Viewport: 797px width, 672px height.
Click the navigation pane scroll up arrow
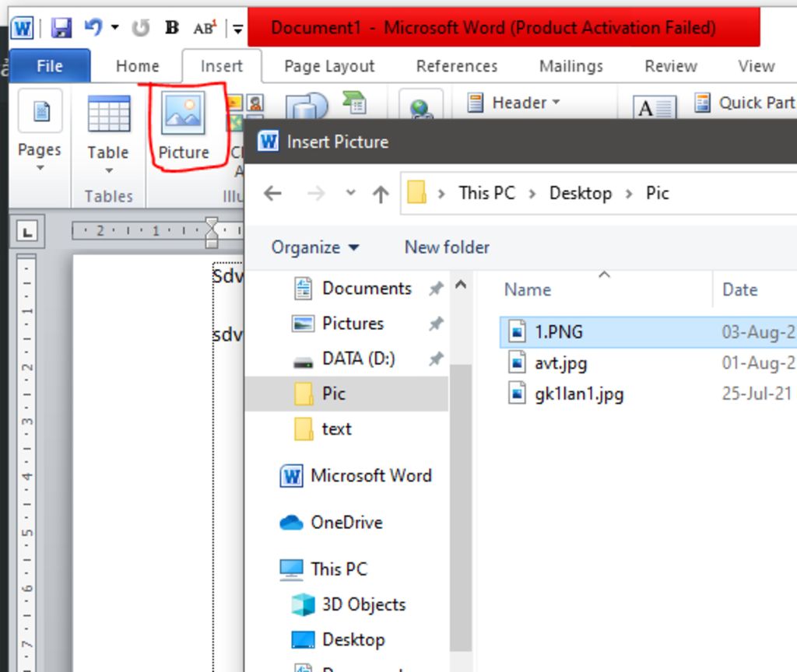tap(461, 285)
